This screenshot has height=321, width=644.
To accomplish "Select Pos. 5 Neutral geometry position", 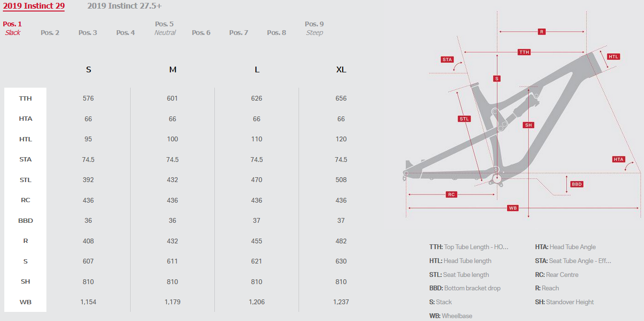I will point(165,28).
